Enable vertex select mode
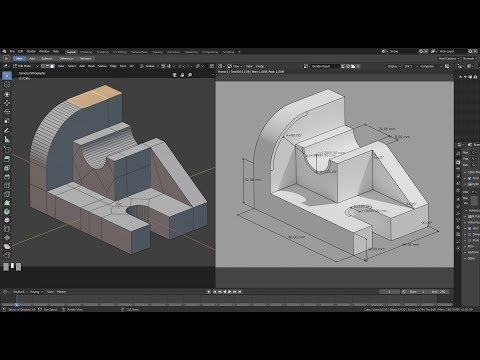 point(43,66)
